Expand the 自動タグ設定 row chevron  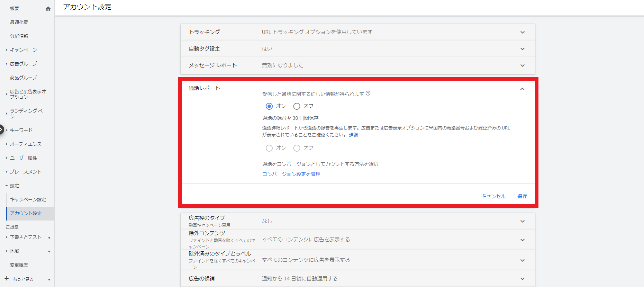point(523,49)
